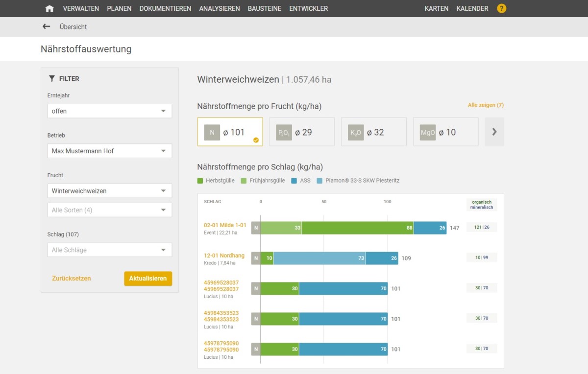Open the Frucht dropdown Winterweichweizen
Image resolution: width=588 pixels, height=374 pixels.
coord(110,191)
